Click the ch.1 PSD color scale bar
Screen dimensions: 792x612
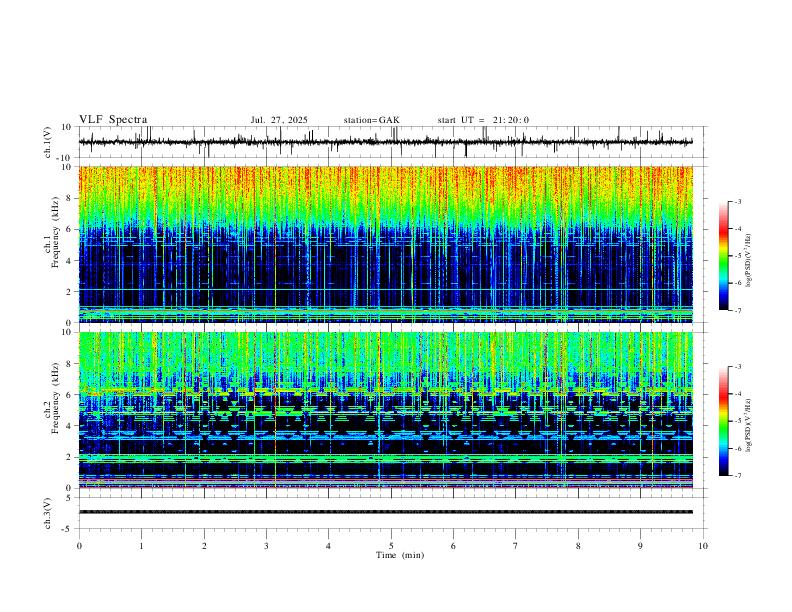(723, 256)
